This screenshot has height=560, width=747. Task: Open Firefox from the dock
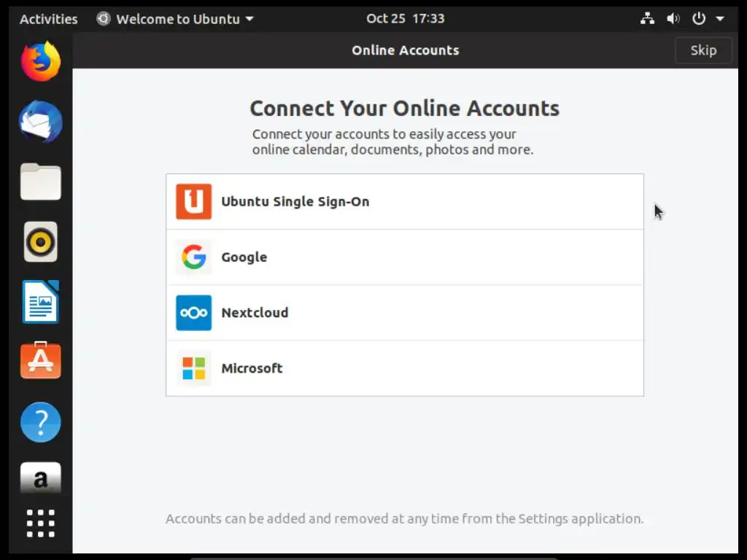[40, 62]
